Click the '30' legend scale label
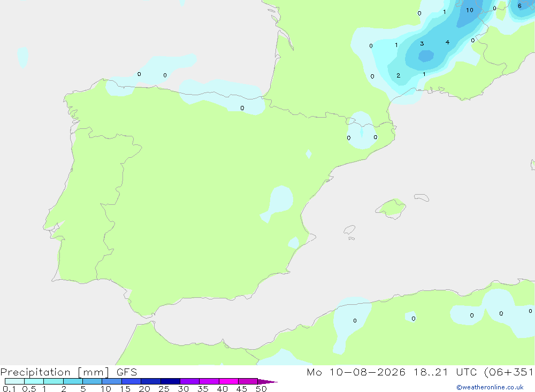535x392 pixels. 183,389
